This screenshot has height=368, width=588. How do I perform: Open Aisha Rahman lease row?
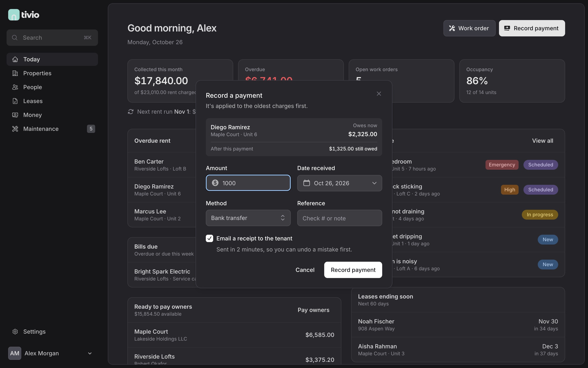[x=458, y=350]
